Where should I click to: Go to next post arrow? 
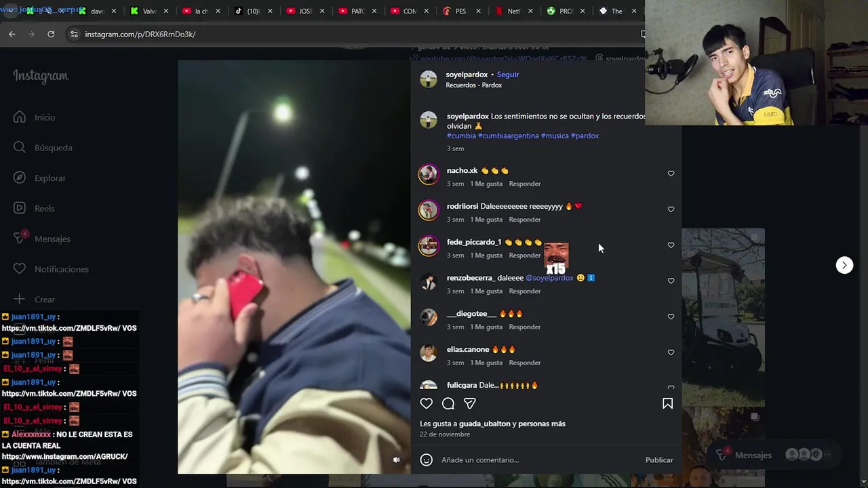pyautogui.click(x=844, y=265)
